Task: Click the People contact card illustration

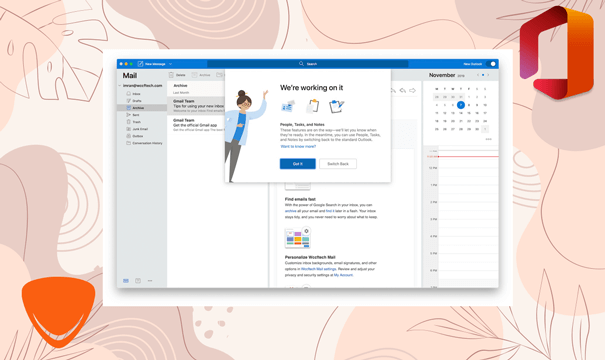Action: point(288,106)
